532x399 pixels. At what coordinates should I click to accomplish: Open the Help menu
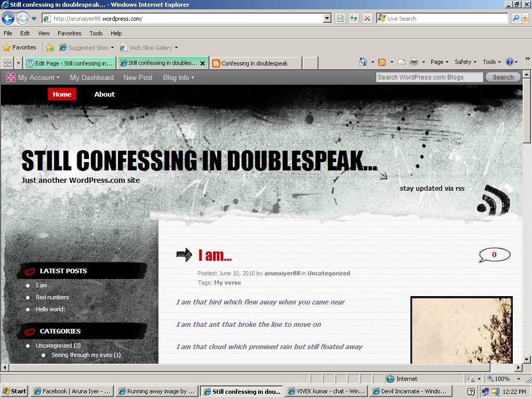[x=116, y=33]
